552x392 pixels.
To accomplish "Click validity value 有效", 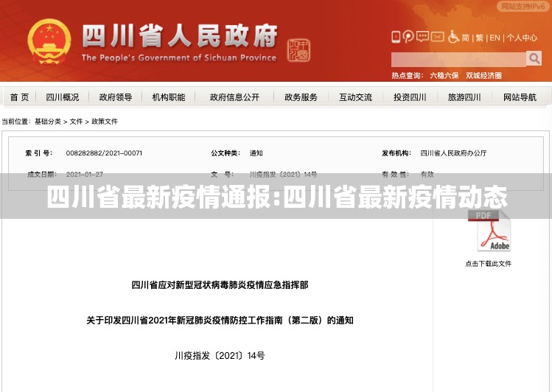I will coord(427,174).
